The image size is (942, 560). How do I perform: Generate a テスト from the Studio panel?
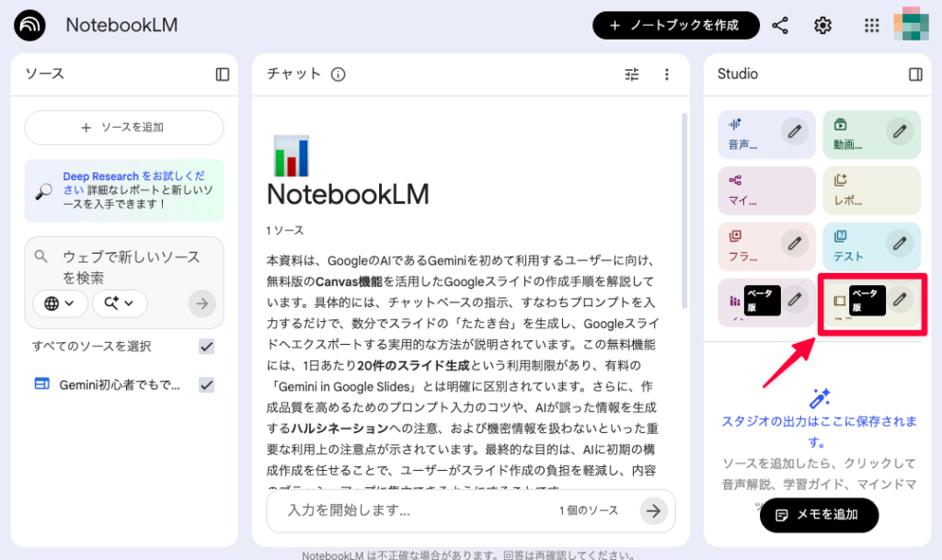point(848,246)
